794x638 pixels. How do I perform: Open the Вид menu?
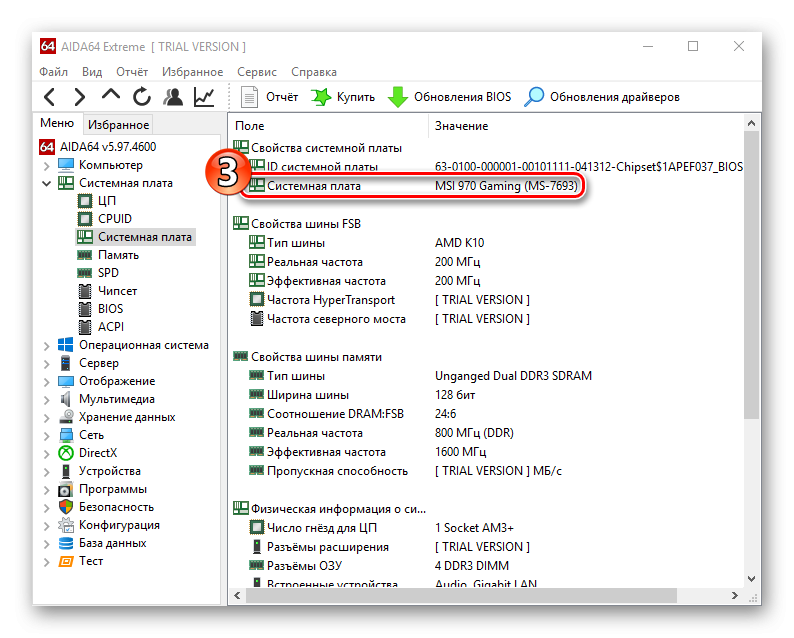pos(92,72)
